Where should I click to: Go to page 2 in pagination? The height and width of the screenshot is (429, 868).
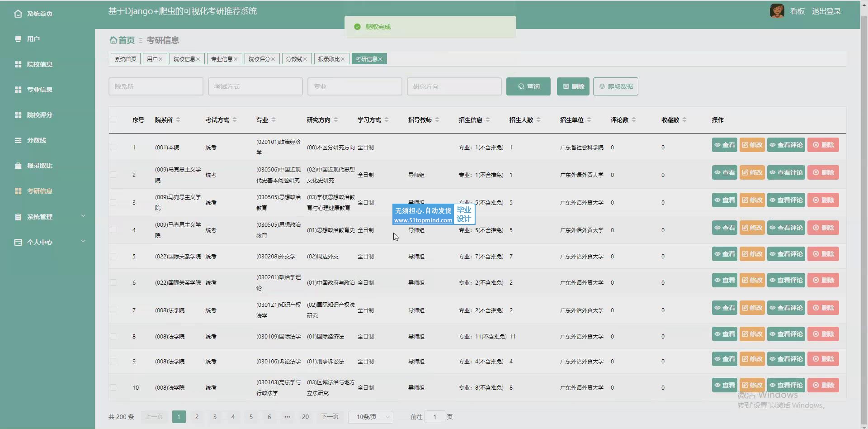197,417
